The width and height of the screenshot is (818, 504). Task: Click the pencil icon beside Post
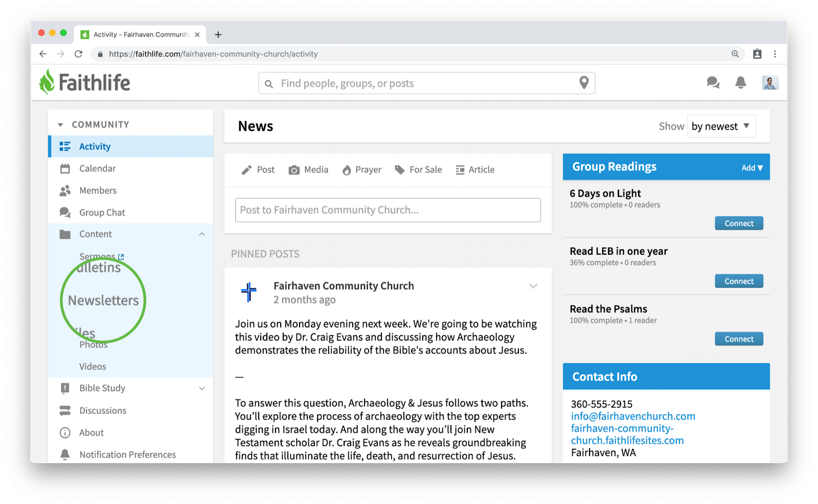click(x=247, y=170)
